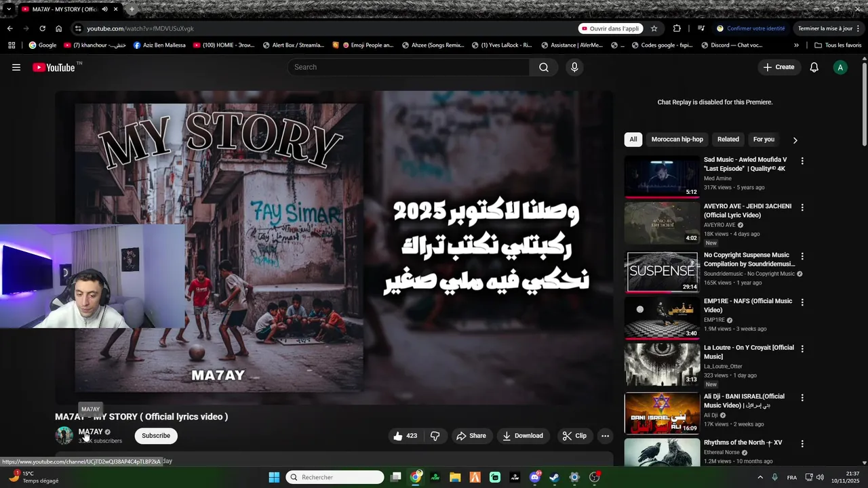This screenshot has height=488, width=868.
Task: Click the browser address bar URL
Action: click(140, 28)
